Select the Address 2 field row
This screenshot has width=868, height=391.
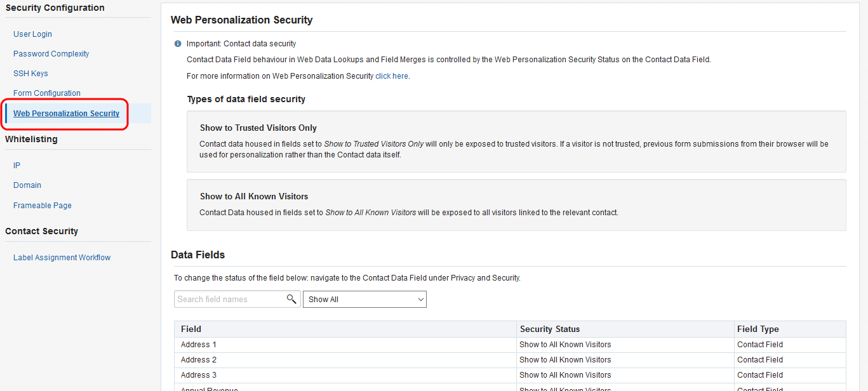pyautogui.click(x=199, y=360)
